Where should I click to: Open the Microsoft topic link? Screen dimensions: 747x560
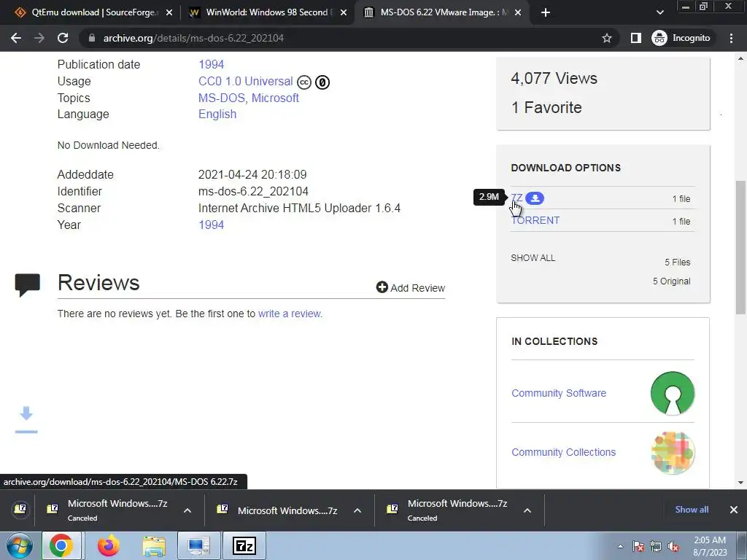pyautogui.click(x=275, y=98)
